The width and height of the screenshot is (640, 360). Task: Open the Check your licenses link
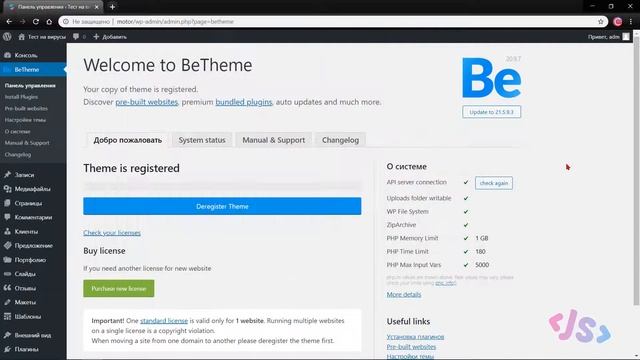pos(112,233)
